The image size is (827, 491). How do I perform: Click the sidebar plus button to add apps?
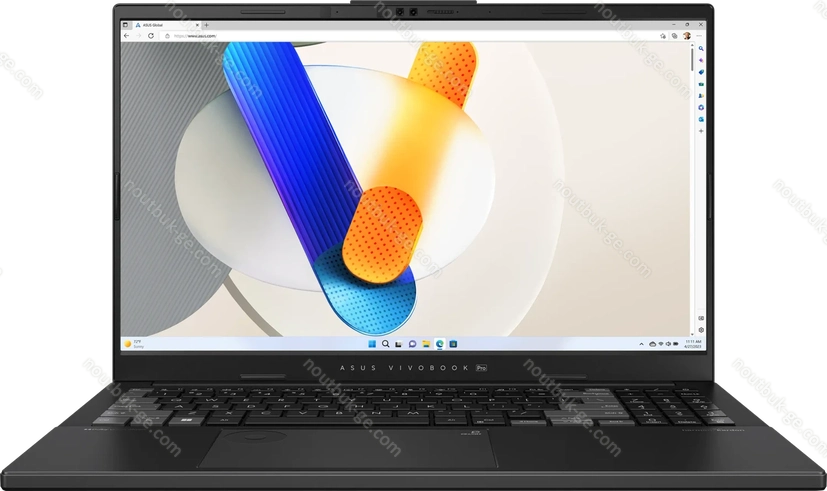tap(700, 130)
